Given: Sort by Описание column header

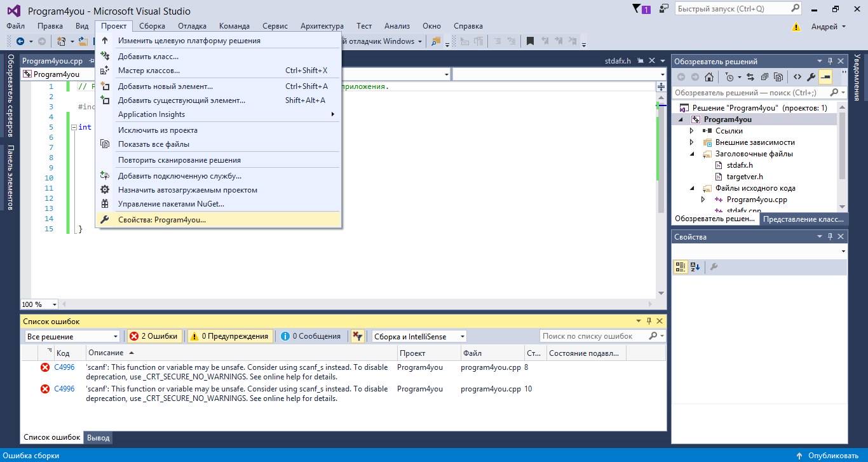Looking at the screenshot, I should [241, 353].
